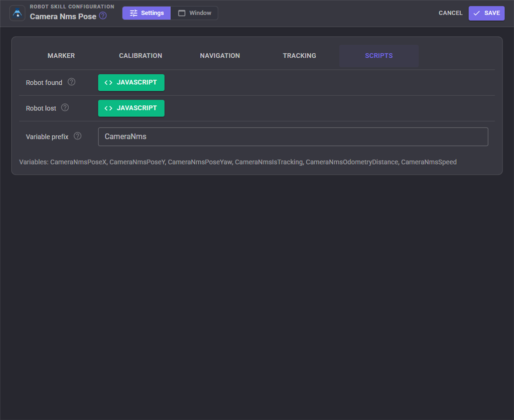This screenshot has height=420, width=514.
Task: Open the NAVIGATION tab
Action: (x=220, y=56)
